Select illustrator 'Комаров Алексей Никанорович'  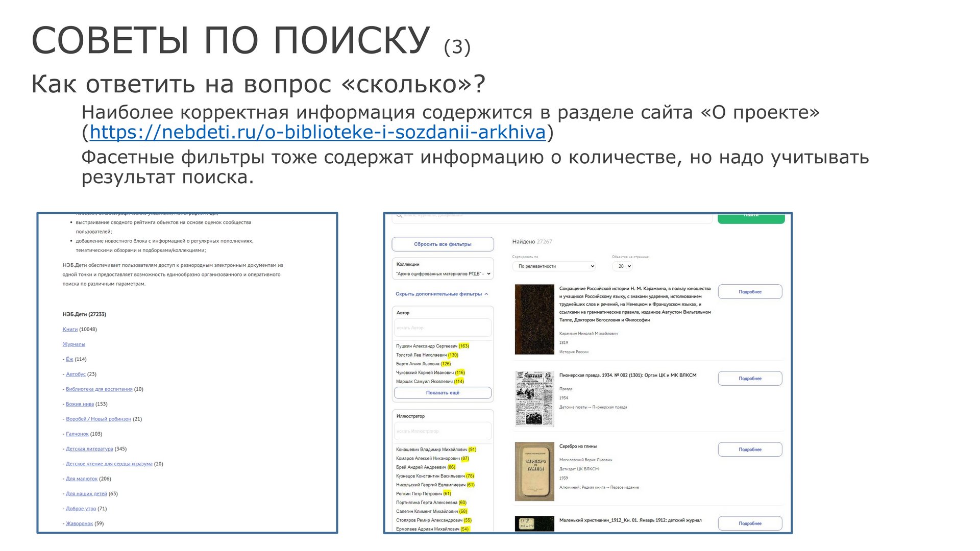click(x=432, y=459)
